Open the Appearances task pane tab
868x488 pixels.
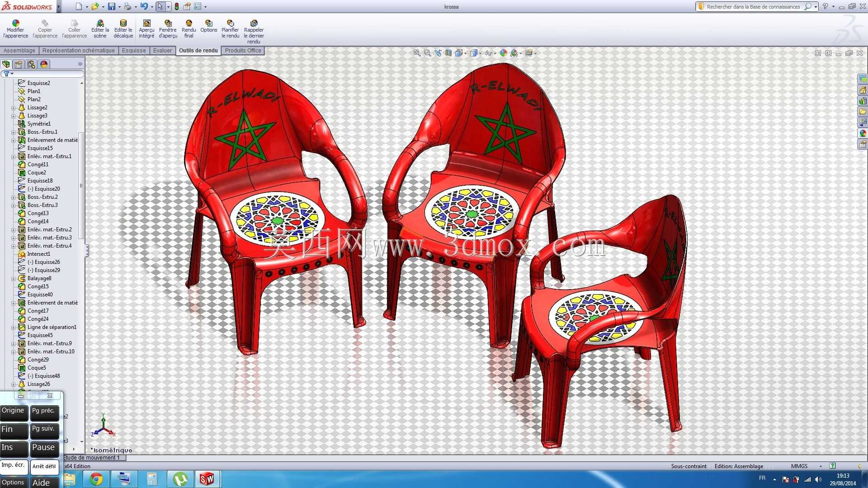click(x=863, y=133)
